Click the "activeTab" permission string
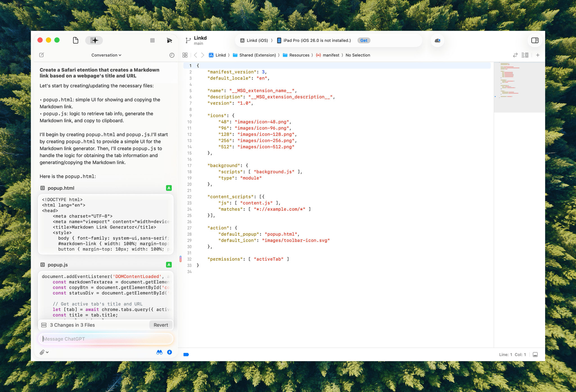 (269, 259)
